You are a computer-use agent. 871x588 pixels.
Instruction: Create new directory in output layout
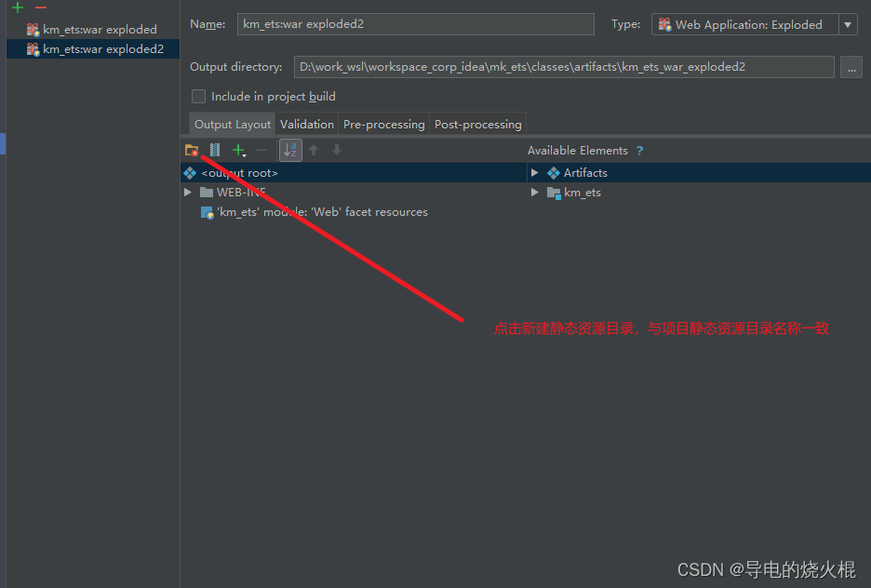pyautogui.click(x=192, y=150)
